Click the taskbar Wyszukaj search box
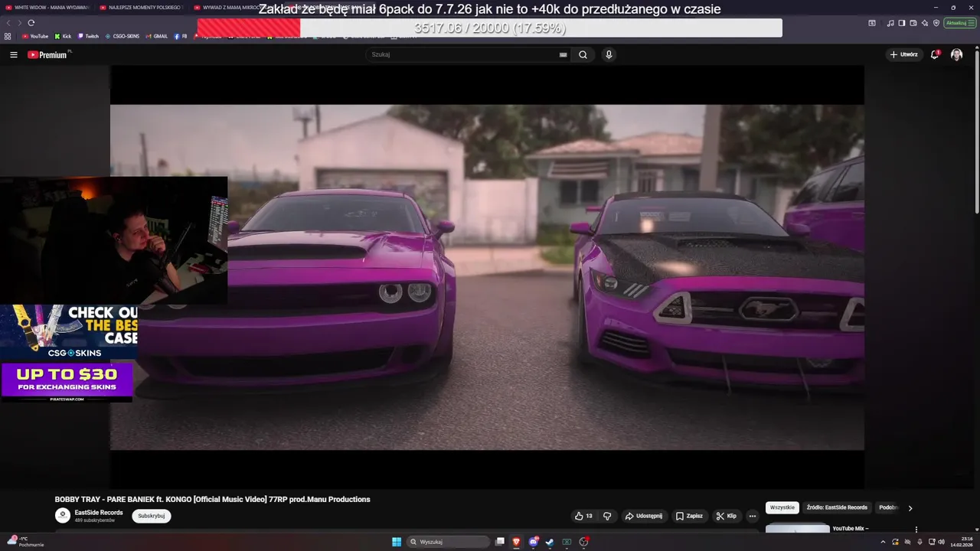This screenshot has height=551, width=980. [449, 542]
